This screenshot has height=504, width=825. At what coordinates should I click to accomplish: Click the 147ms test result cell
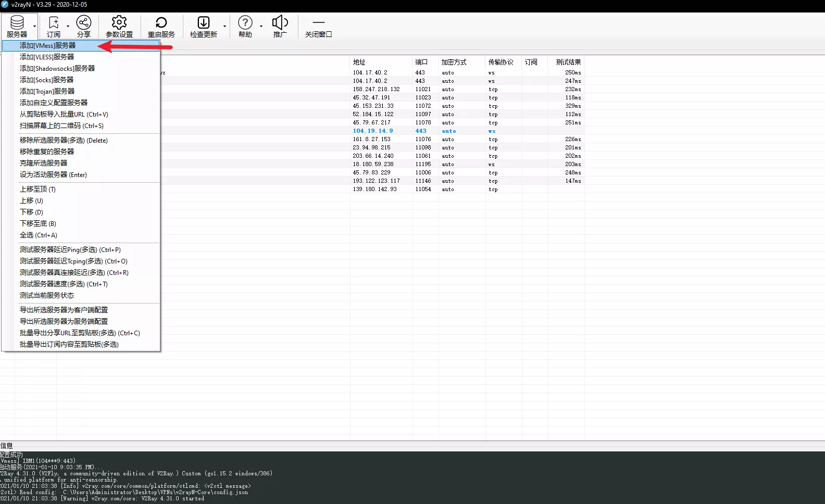click(x=573, y=181)
